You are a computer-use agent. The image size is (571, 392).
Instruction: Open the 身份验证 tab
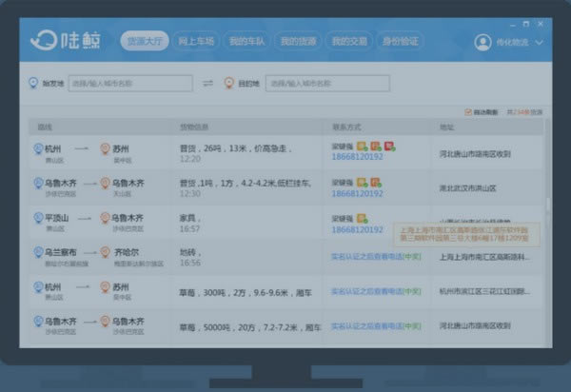tap(400, 41)
